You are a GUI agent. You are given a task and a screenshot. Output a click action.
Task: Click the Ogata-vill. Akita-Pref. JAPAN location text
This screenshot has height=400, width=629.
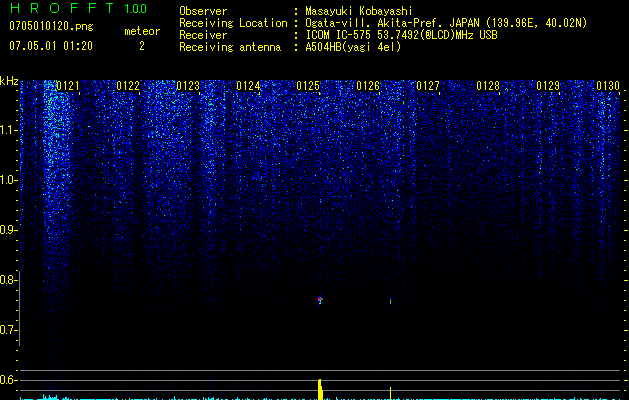pos(446,23)
